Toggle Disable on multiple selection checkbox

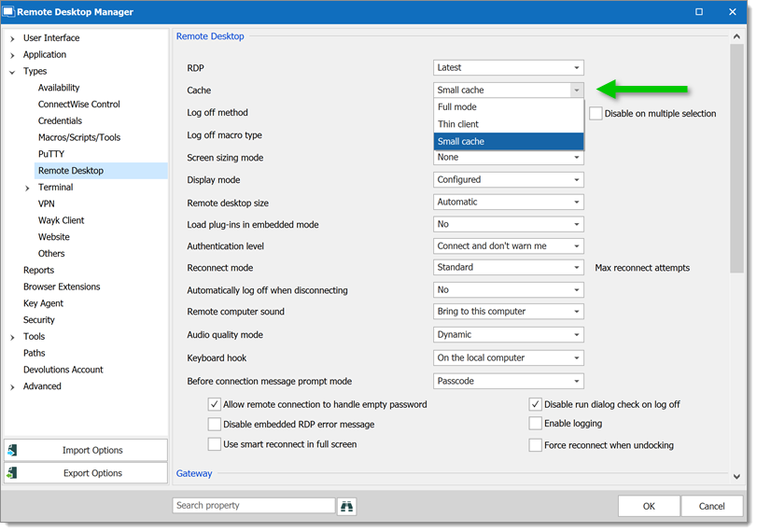click(596, 114)
